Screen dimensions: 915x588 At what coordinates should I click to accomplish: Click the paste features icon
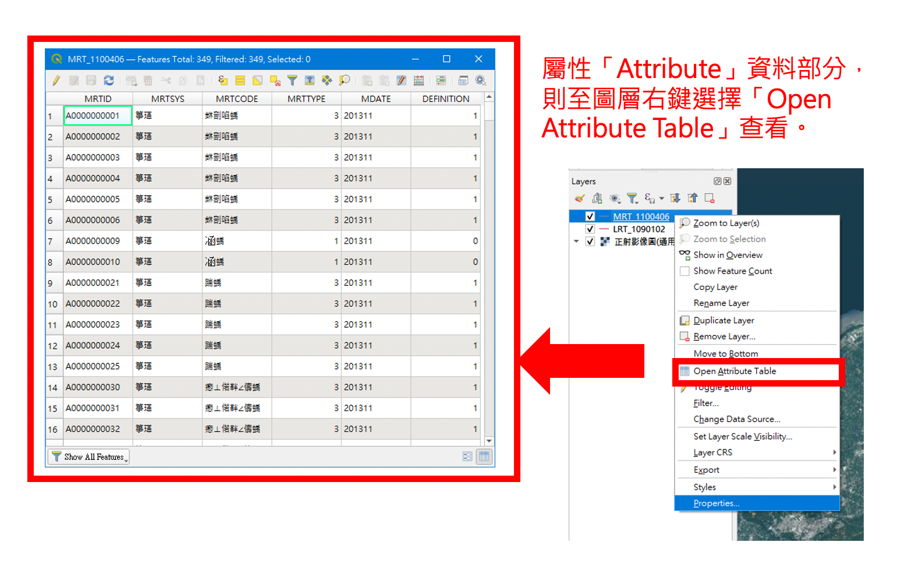(200, 80)
